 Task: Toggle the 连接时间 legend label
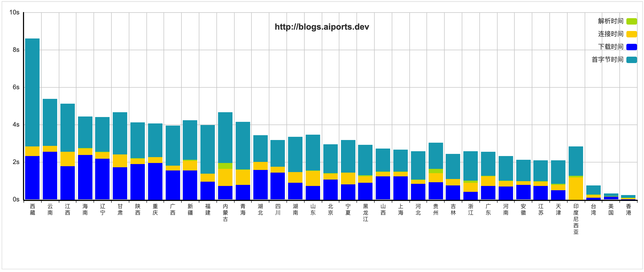611,34
